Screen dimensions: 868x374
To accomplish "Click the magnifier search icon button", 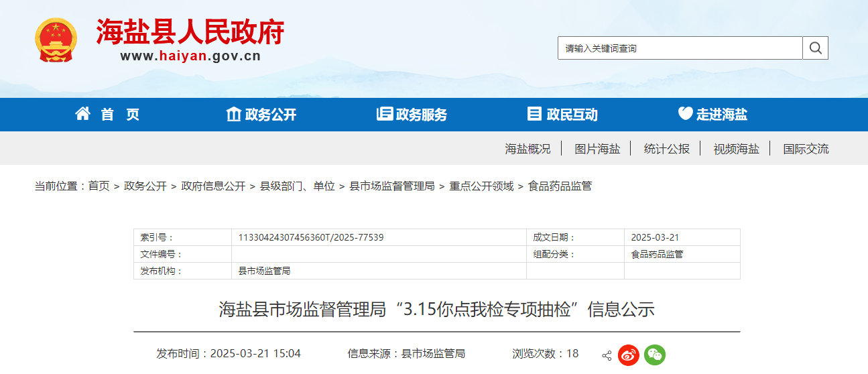I will pyautogui.click(x=816, y=48).
